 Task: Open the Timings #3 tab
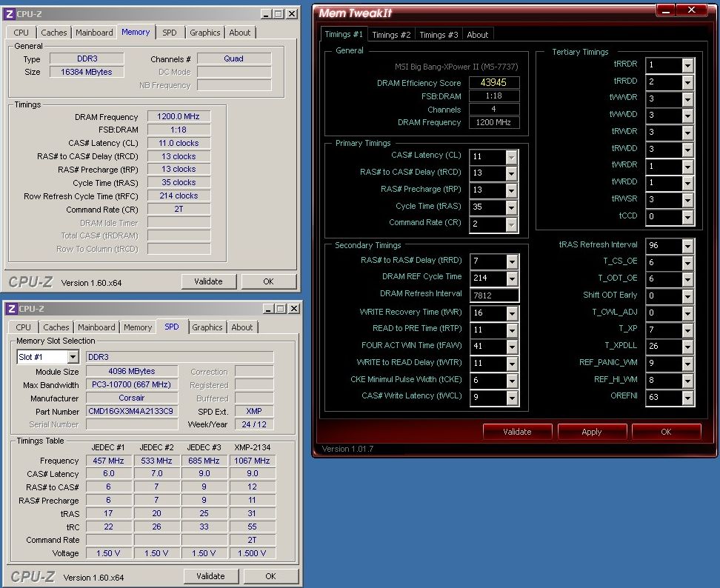click(439, 35)
